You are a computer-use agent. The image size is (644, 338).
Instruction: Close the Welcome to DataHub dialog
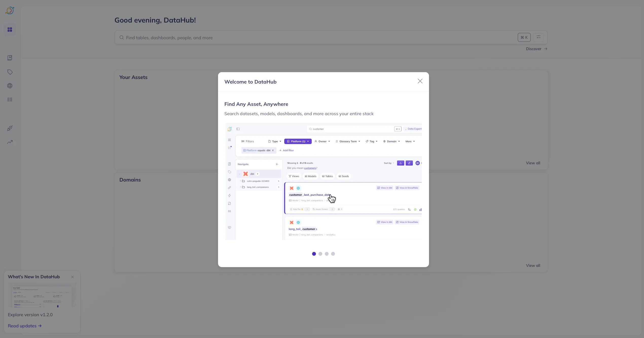[420, 81]
